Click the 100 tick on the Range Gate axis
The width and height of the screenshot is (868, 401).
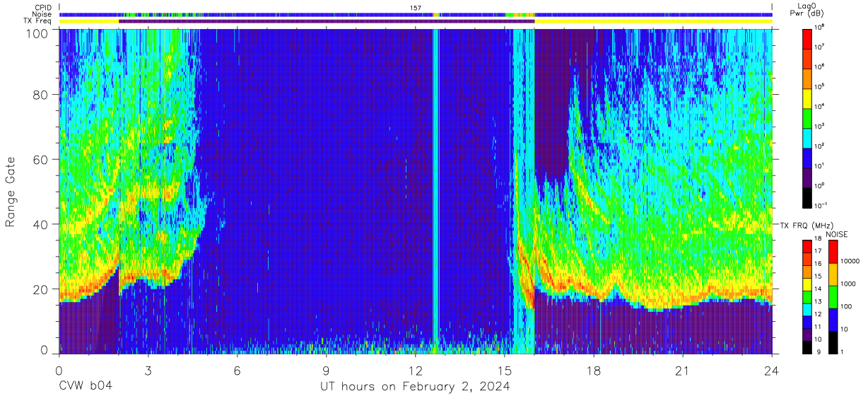point(37,33)
